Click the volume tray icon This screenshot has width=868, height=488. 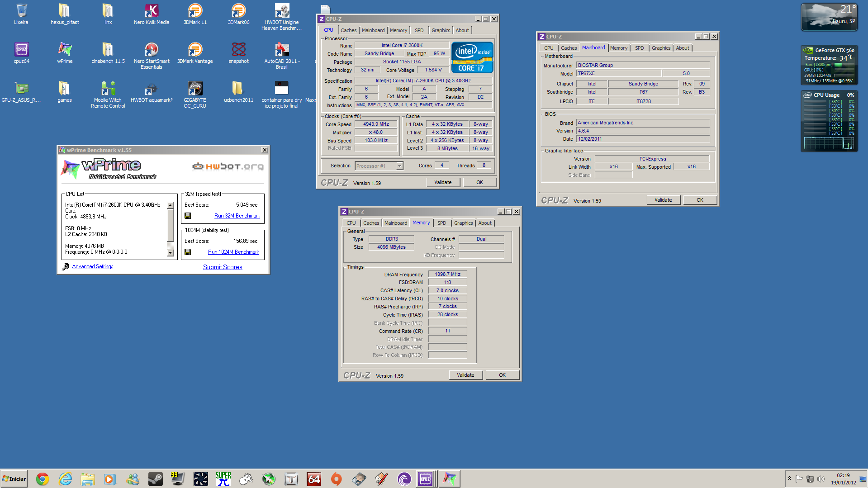[821, 479]
